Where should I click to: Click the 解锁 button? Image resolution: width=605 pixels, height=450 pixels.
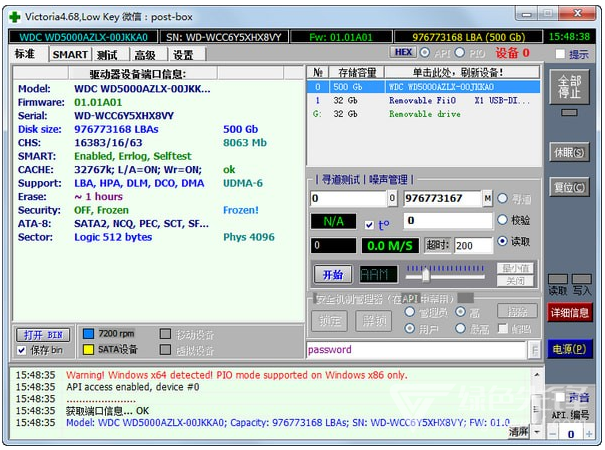tap(373, 321)
